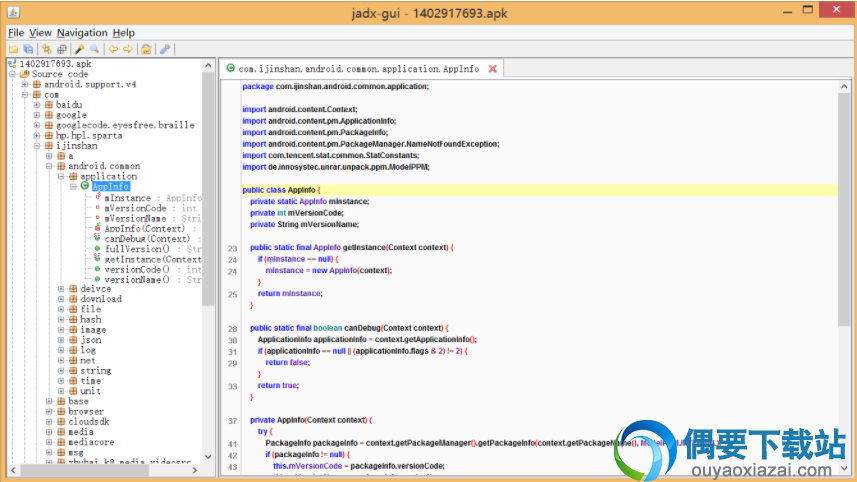The width and height of the screenshot is (857, 482).
Task: Collapse the AppInfo class node
Action: pyautogui.click(x=73, y=186)
